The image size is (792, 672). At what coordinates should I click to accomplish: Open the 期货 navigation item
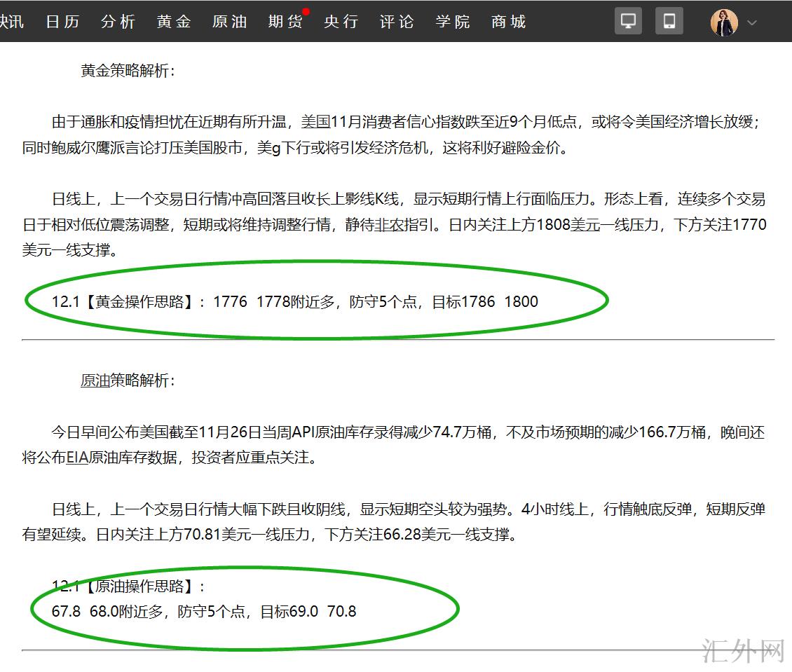point(285,22)
